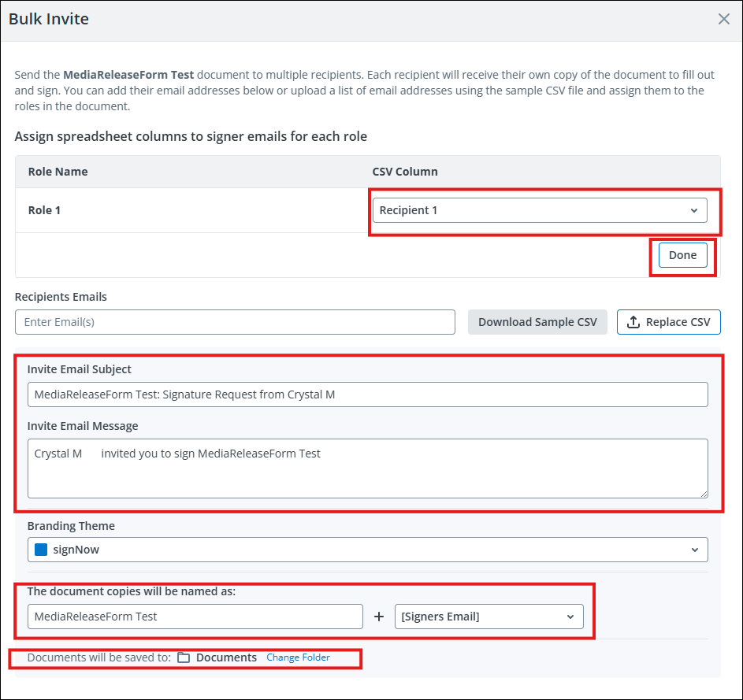This screenshot has width=743, height=700.
Task: Open the Recipient 1 CSV column dropdown
Action: click(540, 210)
